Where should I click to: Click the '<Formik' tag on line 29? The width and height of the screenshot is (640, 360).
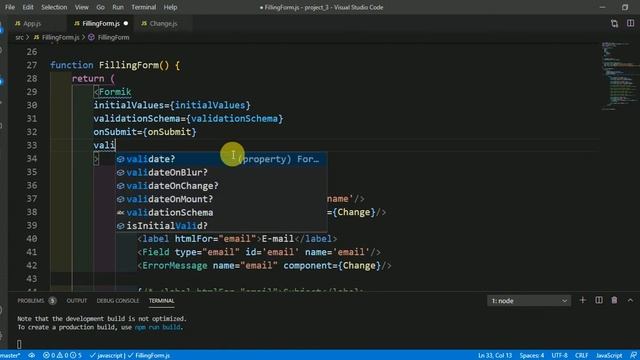coord(113,92)
